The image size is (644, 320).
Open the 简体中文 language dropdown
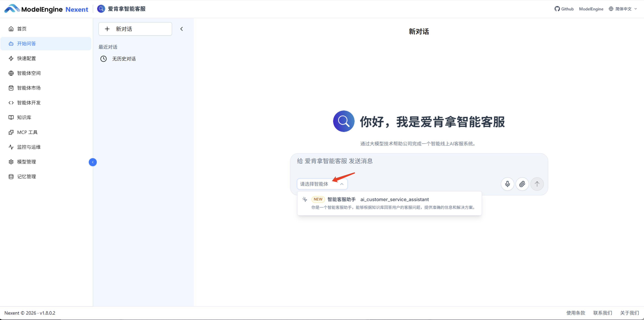pos(622,9)
